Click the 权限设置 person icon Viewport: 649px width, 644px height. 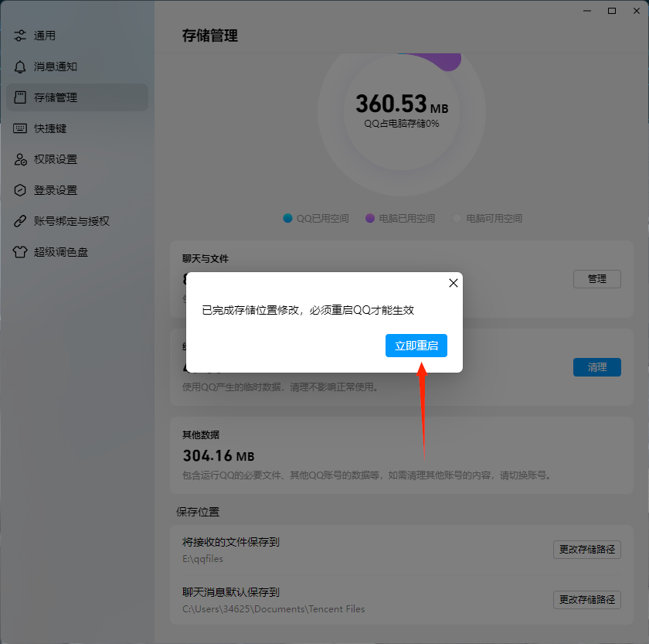point(20,159)
